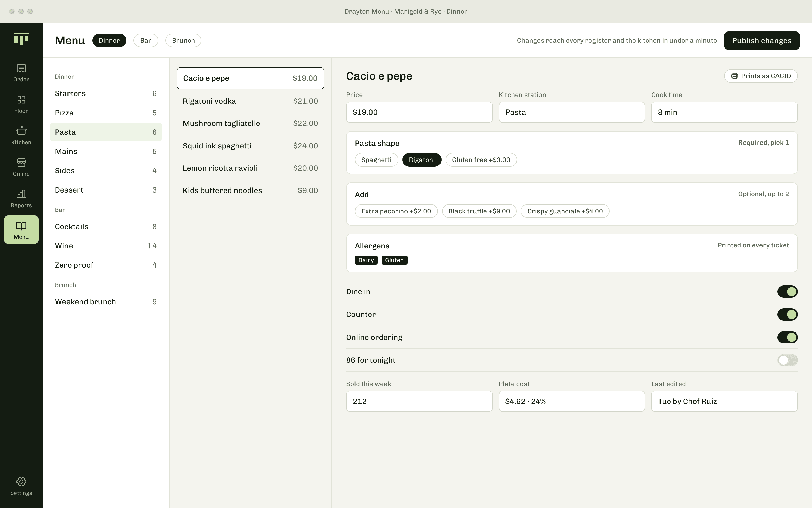
Task: Select Kids buttered noodles item
Action: [x=250, y=190]
